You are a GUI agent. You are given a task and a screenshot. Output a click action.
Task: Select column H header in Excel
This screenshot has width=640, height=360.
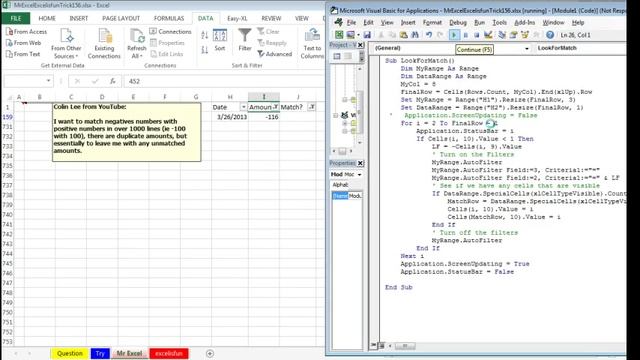[230, 97]
